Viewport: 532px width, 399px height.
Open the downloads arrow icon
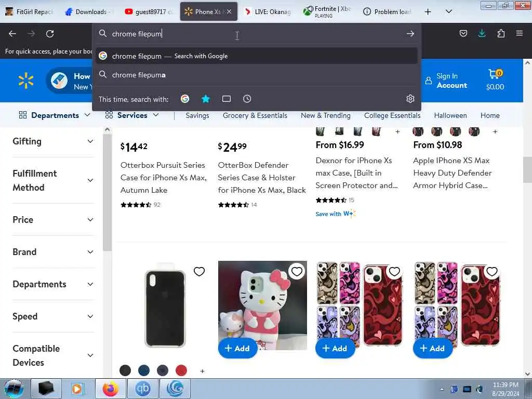pos(482,33)
